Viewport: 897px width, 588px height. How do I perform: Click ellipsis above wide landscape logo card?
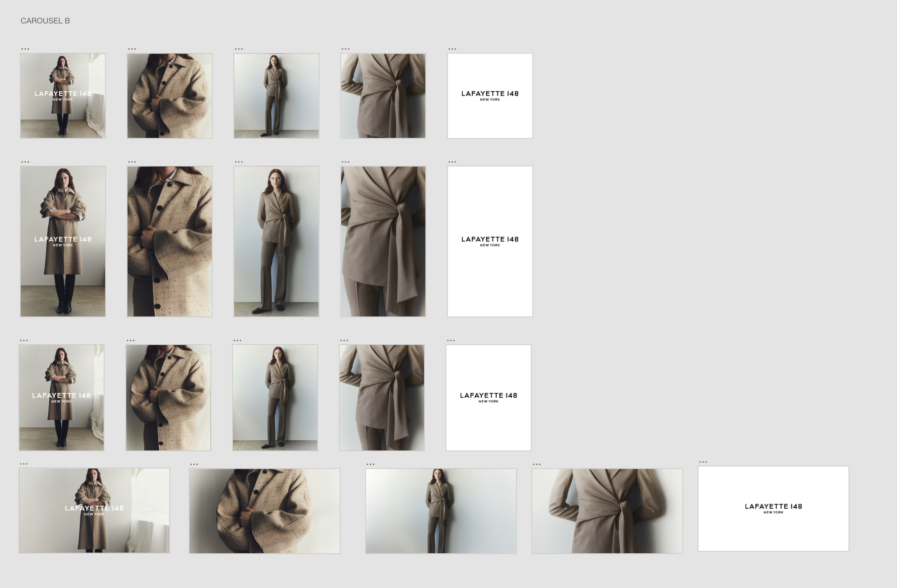click(703, 462)
